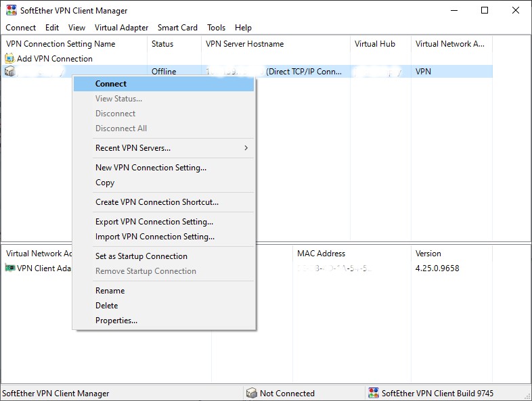Screen dimensions: 532x401
Task: Choose Export VPN Connection Setting...
Action: point(164,222)
